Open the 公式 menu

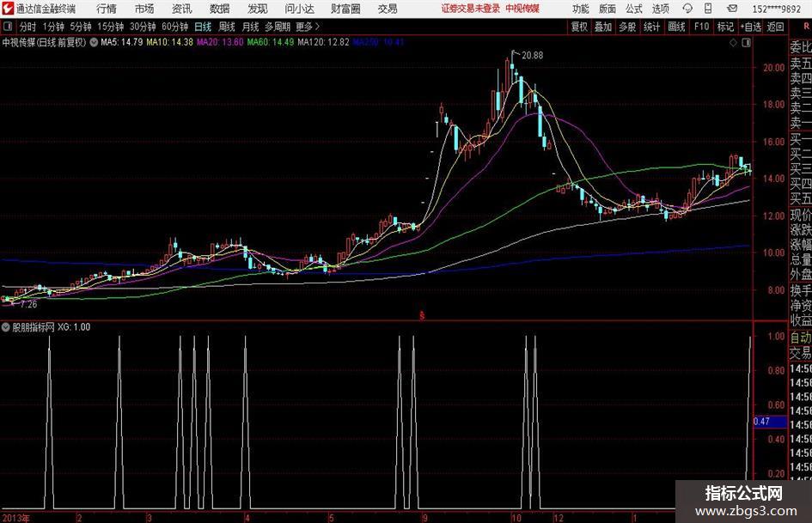[634, 9]
